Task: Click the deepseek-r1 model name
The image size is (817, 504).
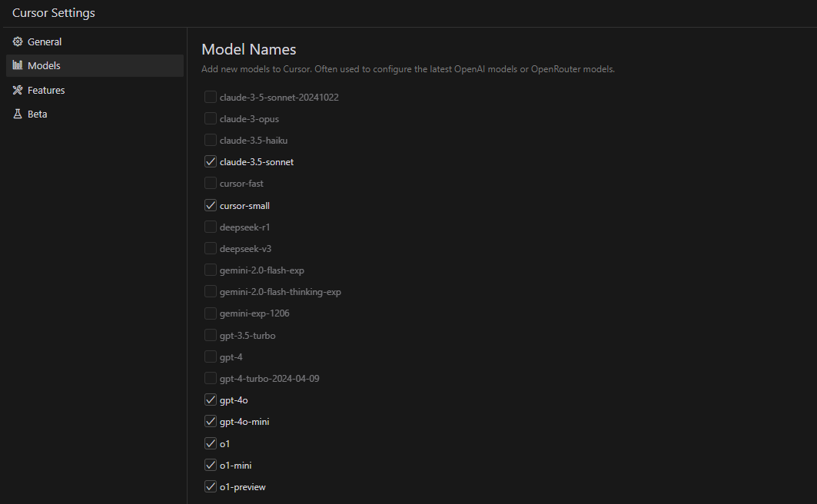Action: [245, 227]
